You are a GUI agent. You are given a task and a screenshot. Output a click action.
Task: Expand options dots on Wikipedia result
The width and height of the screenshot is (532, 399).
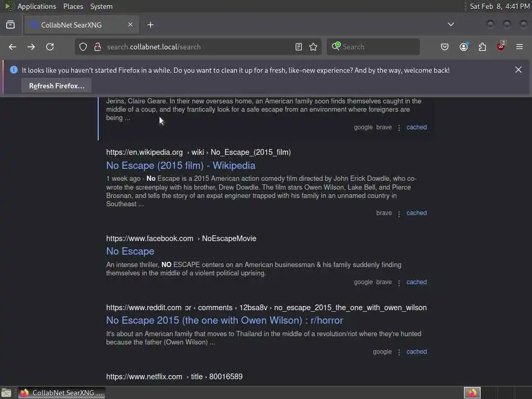399,214
